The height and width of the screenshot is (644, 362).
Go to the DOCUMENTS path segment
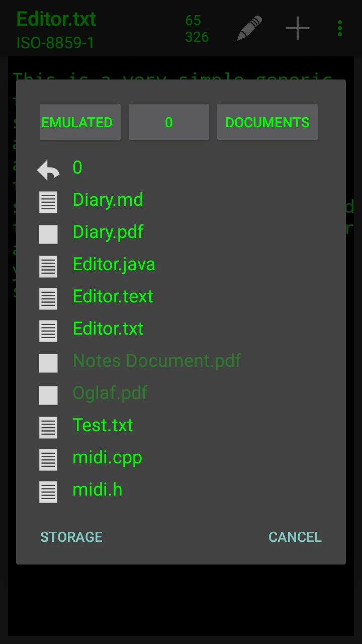coord(267,122)
